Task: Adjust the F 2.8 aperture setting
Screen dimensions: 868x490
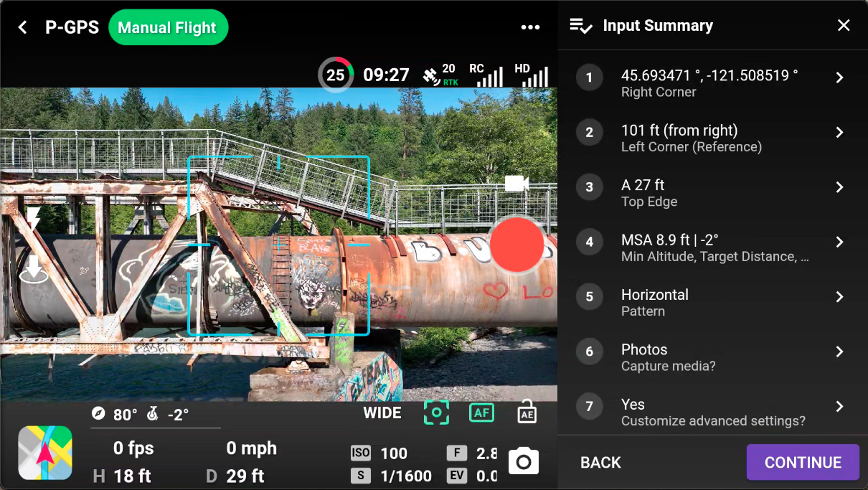Action: (472, 453)
